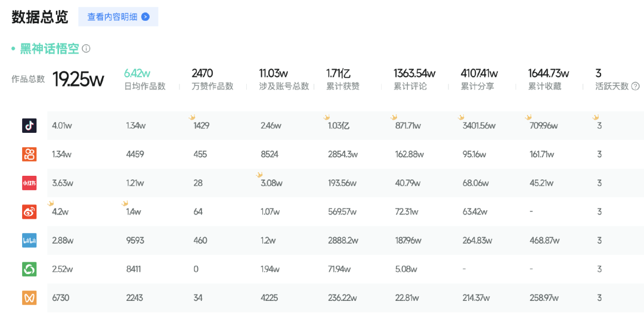Click the orange butterfly platform icon
644x317 pixels.
point(29,298)
